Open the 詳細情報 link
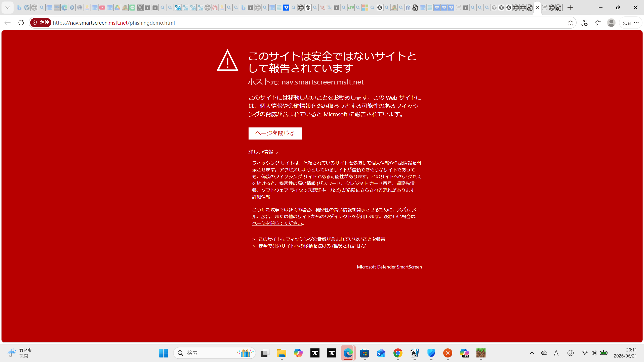Screen dimensions: 644x362 261,197
